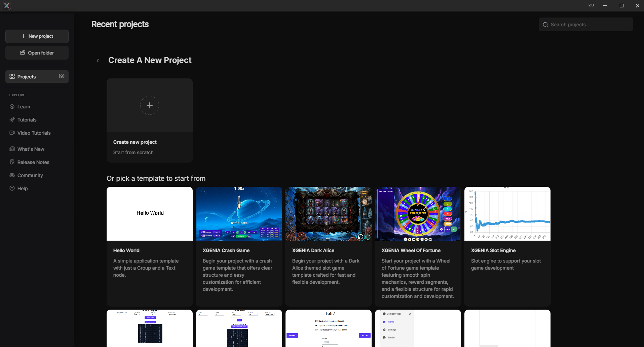Click the Community people icon

click(x=12, y=175)
